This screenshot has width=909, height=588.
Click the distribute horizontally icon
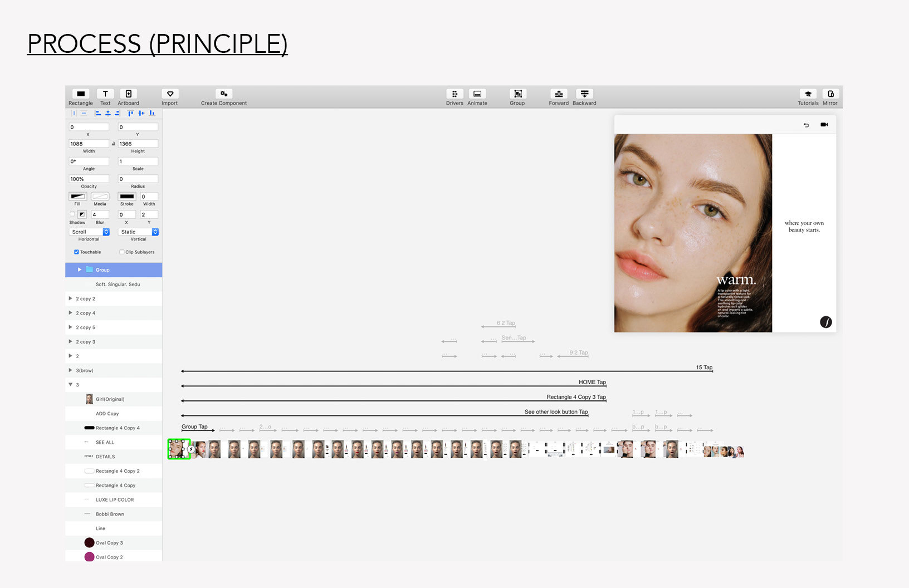click(x=74, y=113)
